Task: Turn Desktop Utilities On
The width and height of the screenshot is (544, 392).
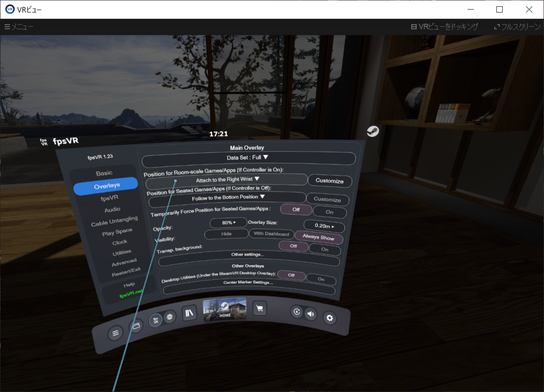Action: click(x=321, y=279)
